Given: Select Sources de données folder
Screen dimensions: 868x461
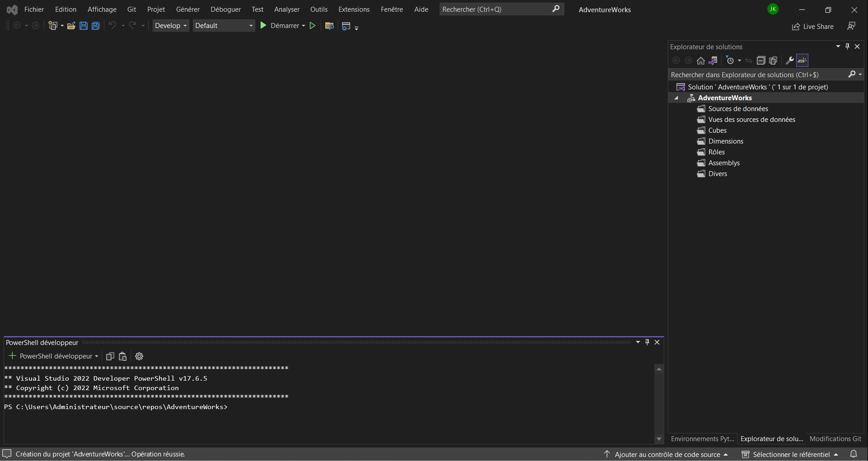Looking at the screenshot, I should pyautogui.click(x=738, y=109).
